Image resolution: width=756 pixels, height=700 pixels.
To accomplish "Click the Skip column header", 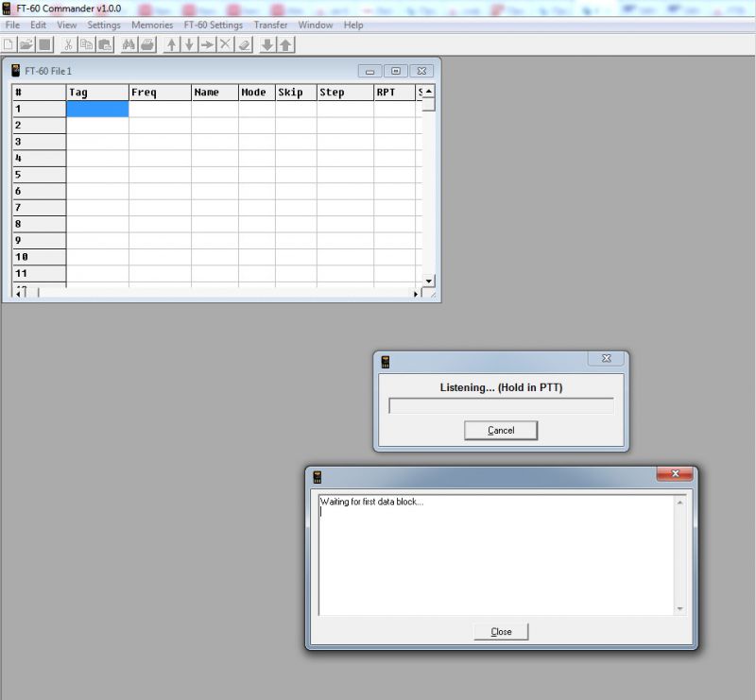I will (x=296, y=92).
